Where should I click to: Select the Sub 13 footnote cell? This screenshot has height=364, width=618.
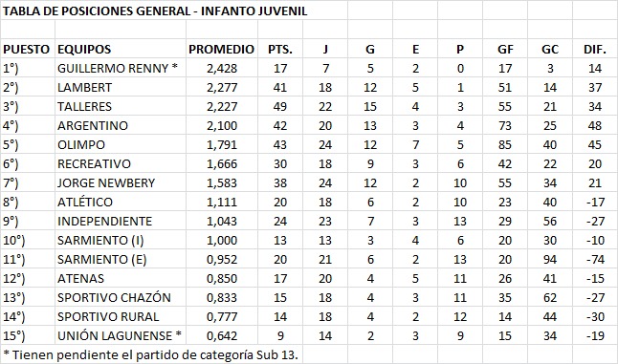pos(150,355)
